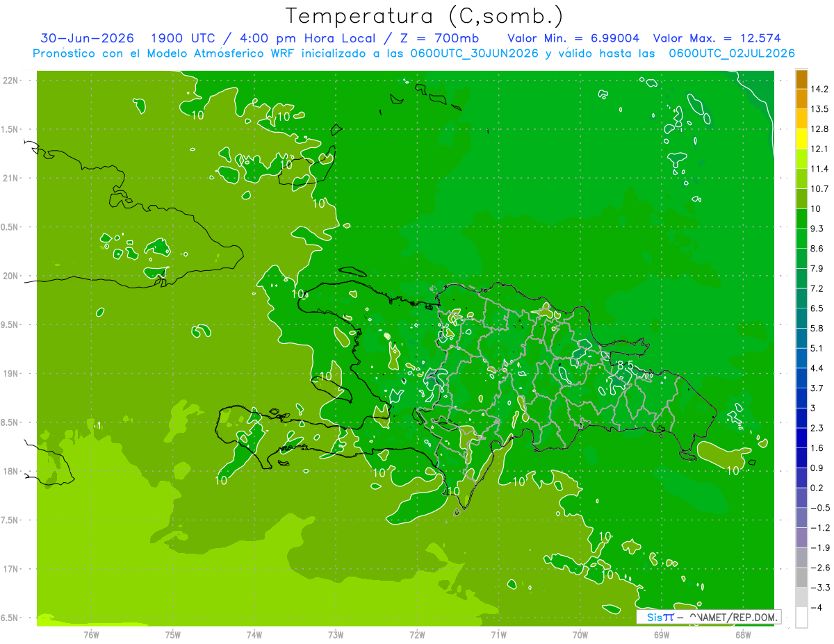Click the "5.1" colorbar value
This screenshot has height=644, width=834.
pyautogui.click(x=818, y=349)
